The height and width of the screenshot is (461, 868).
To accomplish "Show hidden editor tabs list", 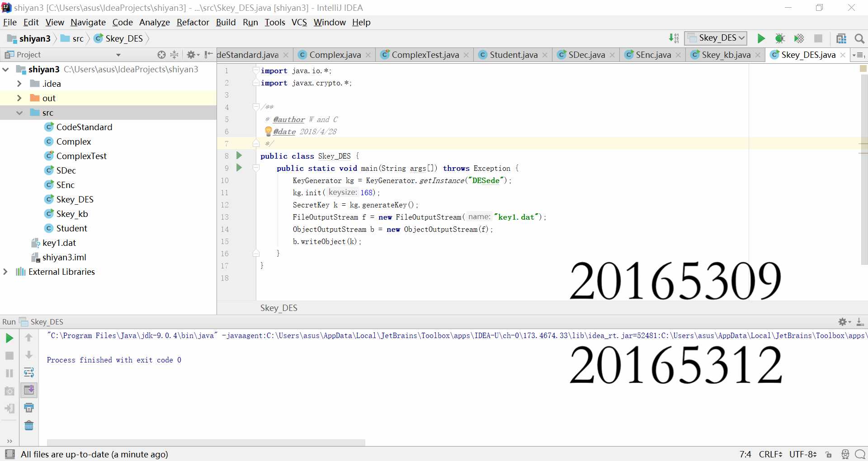I will point(859,55).
